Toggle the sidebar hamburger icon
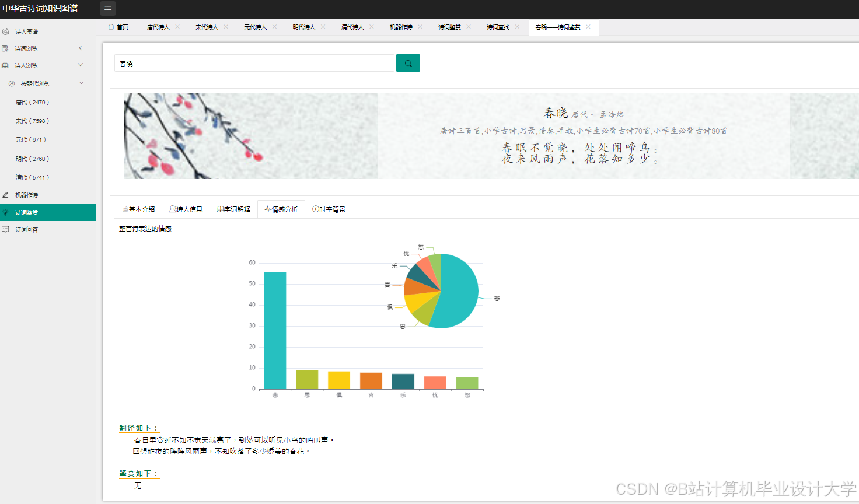Screen dimensions: 859x504 click(107, 9)
